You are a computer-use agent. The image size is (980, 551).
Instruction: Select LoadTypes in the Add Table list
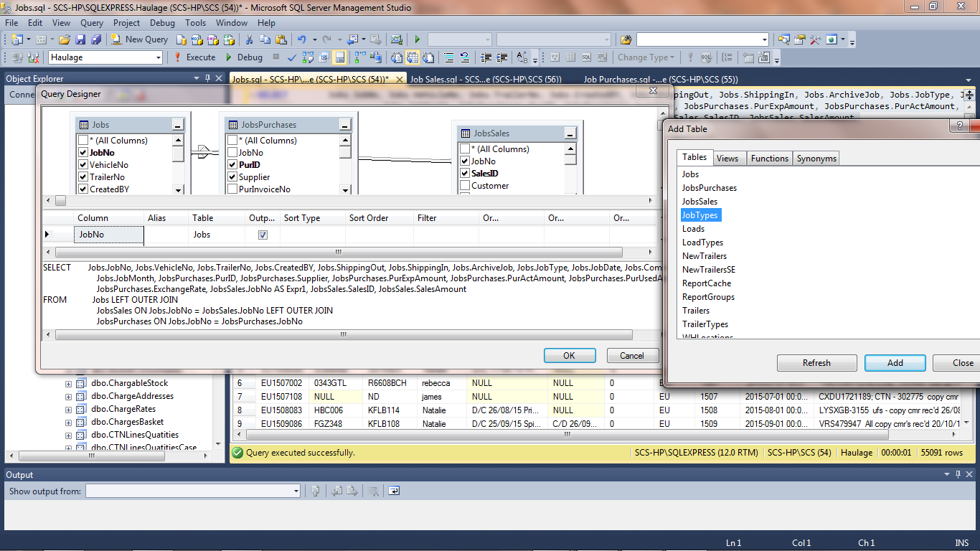[702, 242]
